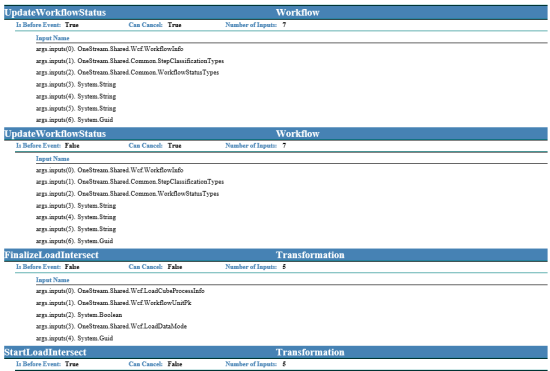Click the first Is Before Event label

[39, 25]
